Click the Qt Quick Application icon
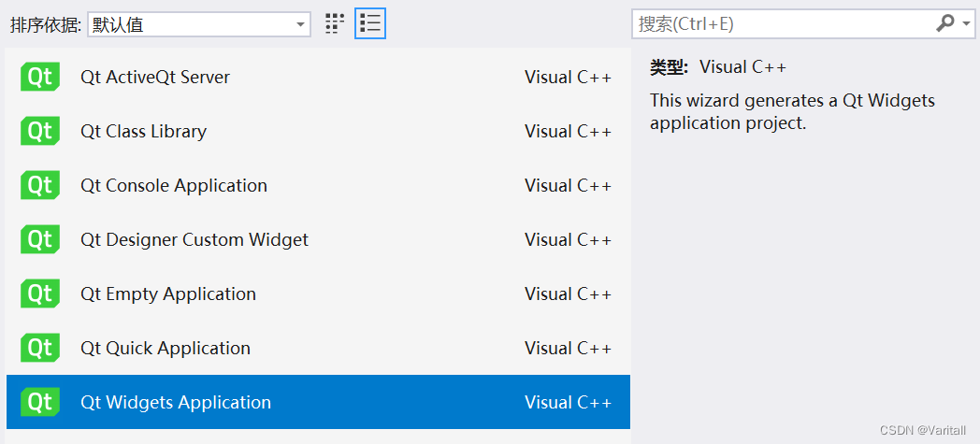The width and height of the screenshot is (980, 444). (40, 349)
